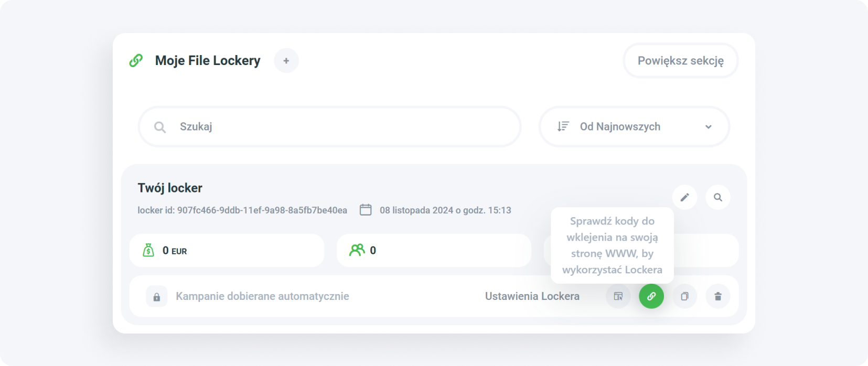Viewport: 868px width, 366px height.
Task: Edit locker name with pencil icon
Action: click(684, 197)
